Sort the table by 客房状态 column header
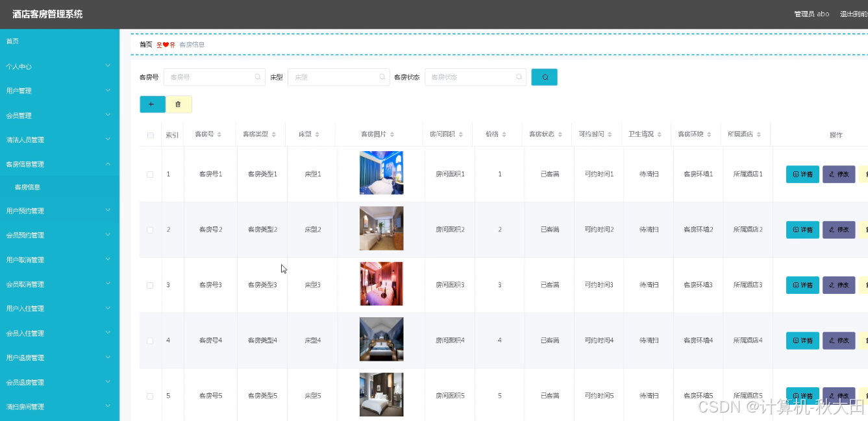868x421 pixels. point(560,135)
